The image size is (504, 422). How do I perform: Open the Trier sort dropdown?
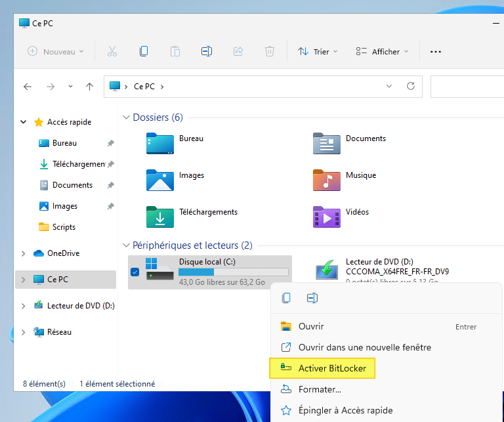(x=318, y=51)
